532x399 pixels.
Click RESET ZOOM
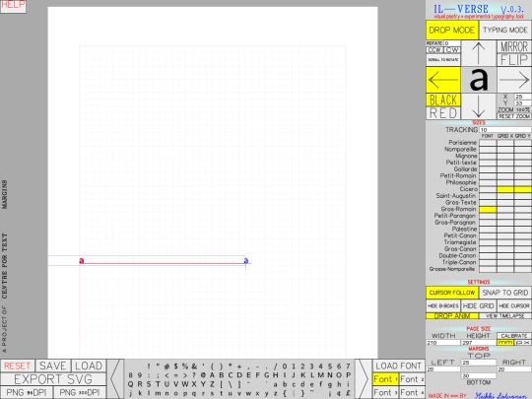click(514, 116)
